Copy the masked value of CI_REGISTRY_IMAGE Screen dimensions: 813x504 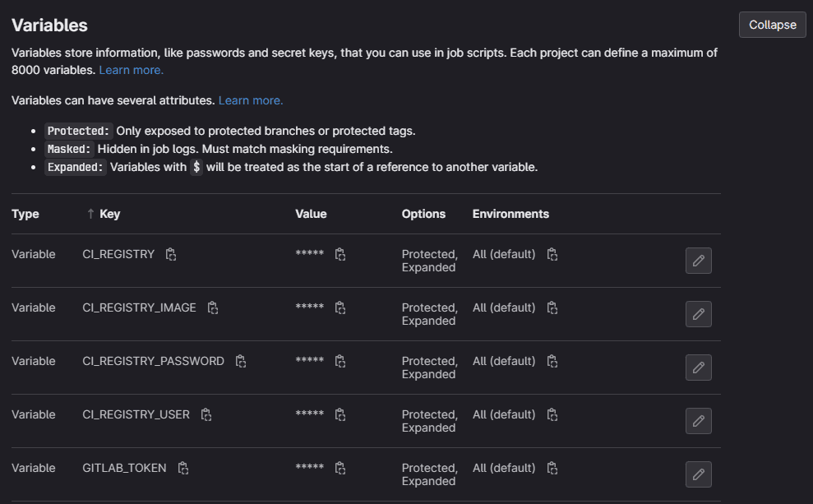pos(340,308)
